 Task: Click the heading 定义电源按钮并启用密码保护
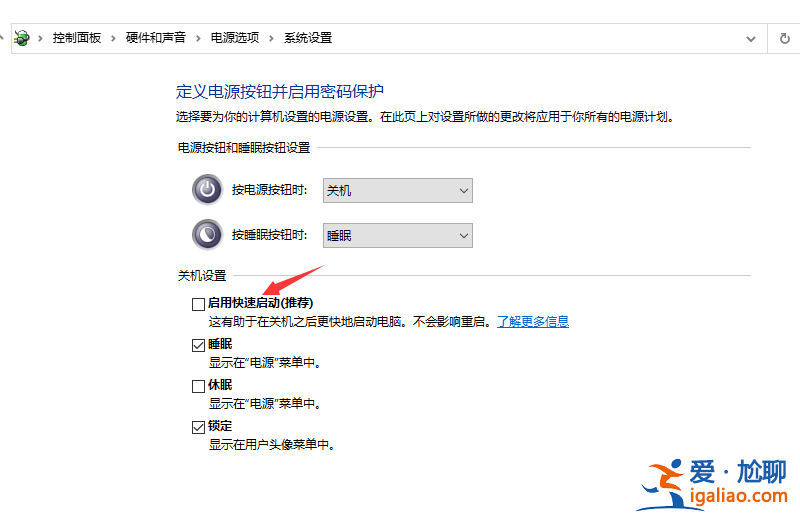280,91
